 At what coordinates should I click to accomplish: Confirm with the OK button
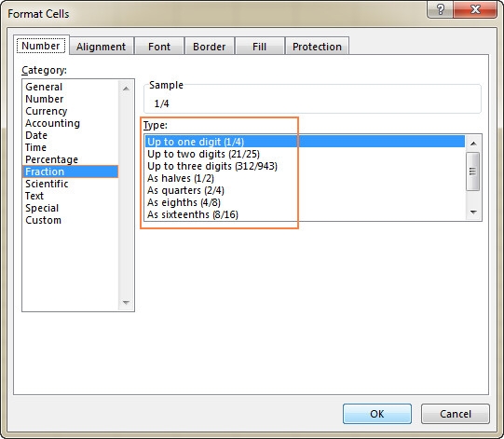click(x=377, y=414)
